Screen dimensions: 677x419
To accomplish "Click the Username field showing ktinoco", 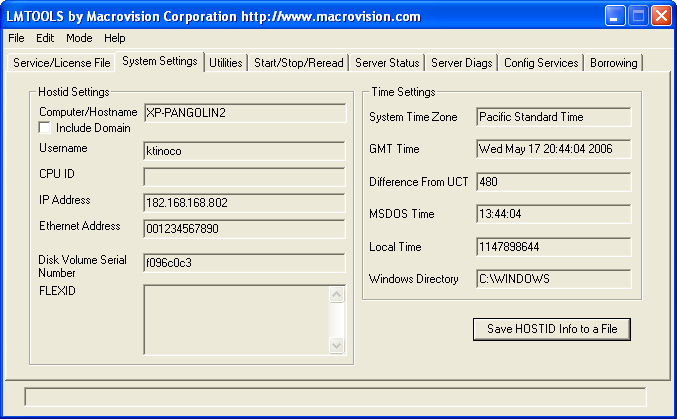I will [244, 151].
